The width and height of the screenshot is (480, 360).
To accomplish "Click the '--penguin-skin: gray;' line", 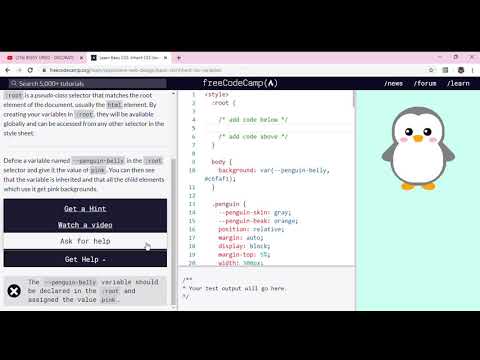I will pyautogui.click(x=255, y=212).
